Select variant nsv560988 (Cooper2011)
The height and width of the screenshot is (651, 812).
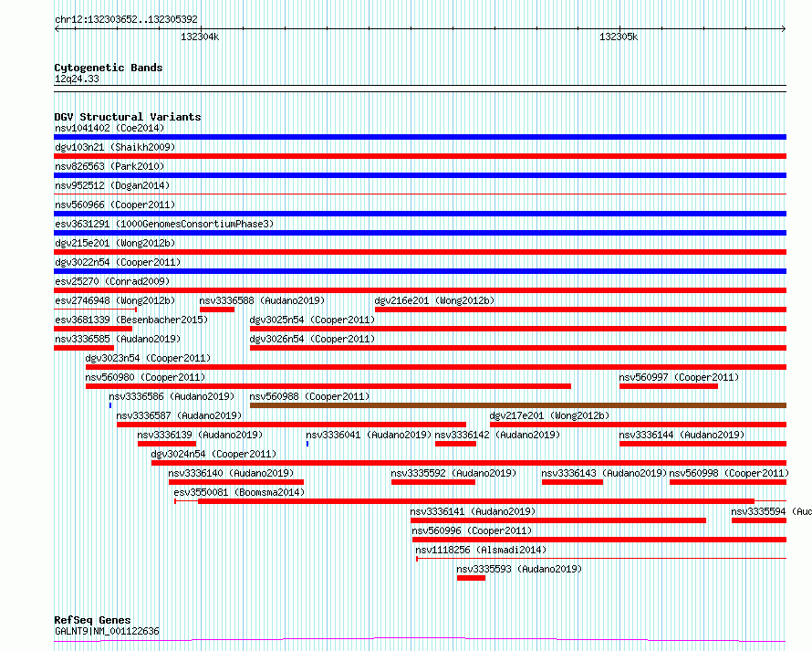pos(309,396)
